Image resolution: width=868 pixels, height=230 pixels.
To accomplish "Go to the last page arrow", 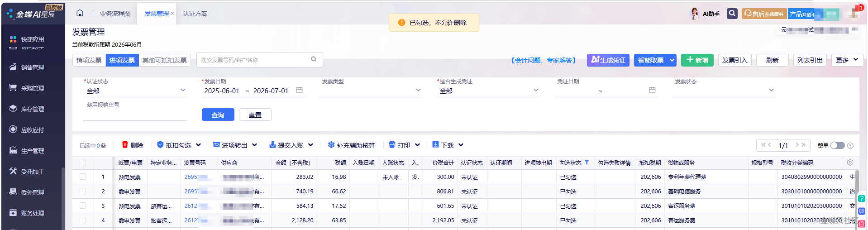I will click(x=804, y=145).
